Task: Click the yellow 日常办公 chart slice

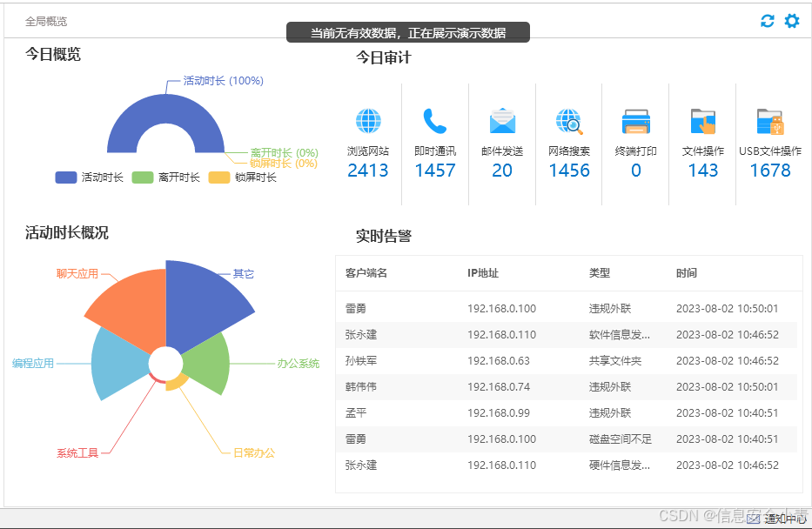Action: pos(178,383)
